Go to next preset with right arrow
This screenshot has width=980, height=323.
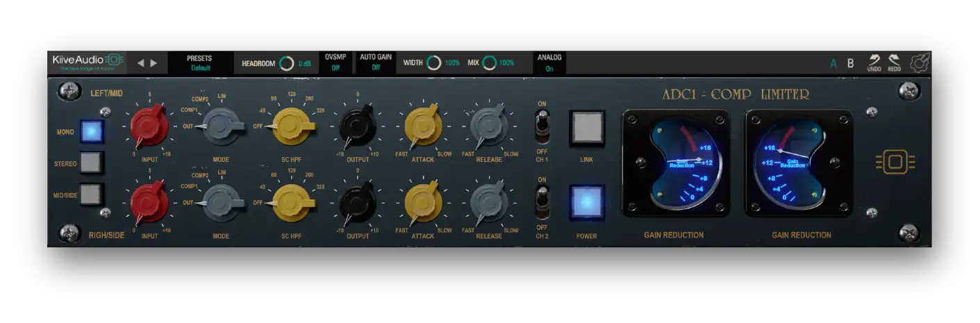[x=154, y=63]
